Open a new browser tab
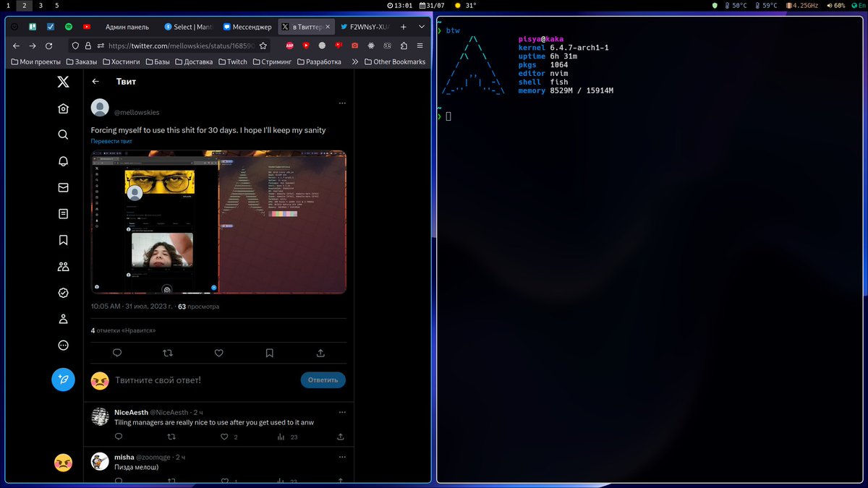868x488 pixels. [x=404, y=27]
